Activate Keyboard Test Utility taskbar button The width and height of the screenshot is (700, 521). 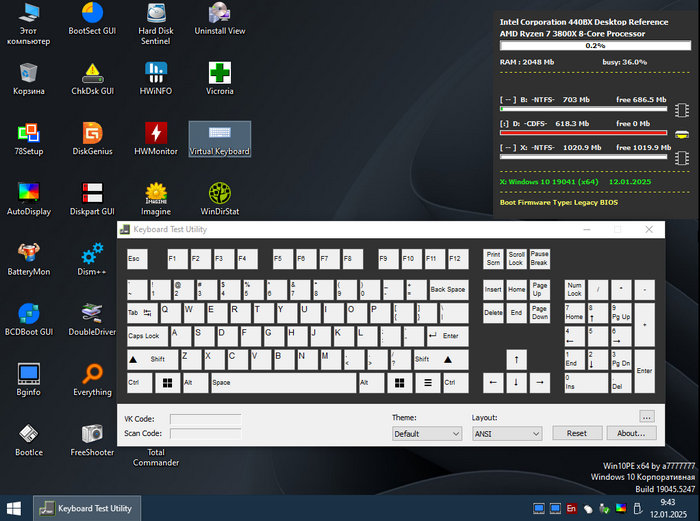tap(87, 508)
